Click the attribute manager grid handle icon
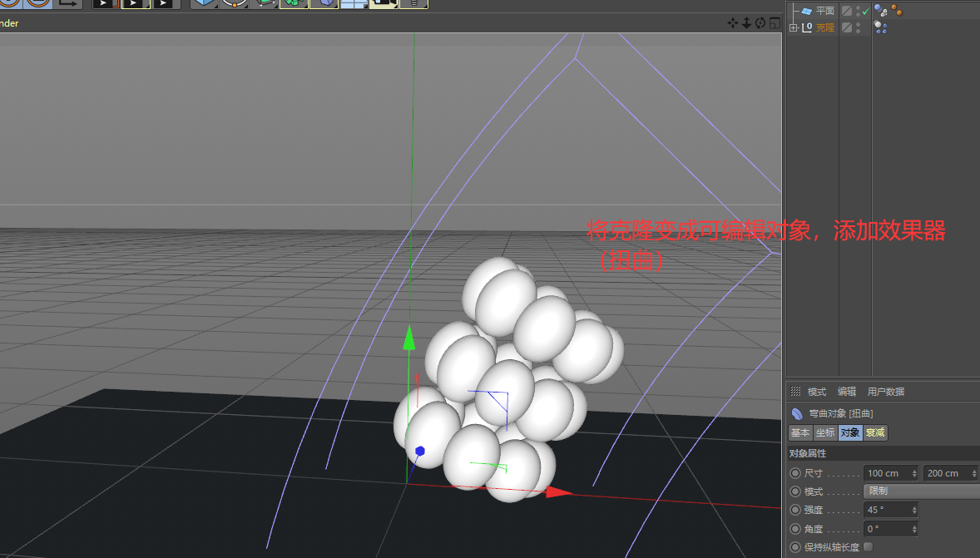Image resolution: width=980 pixels, height=558 pixels. pyautogui.click(x=795, y=391)
